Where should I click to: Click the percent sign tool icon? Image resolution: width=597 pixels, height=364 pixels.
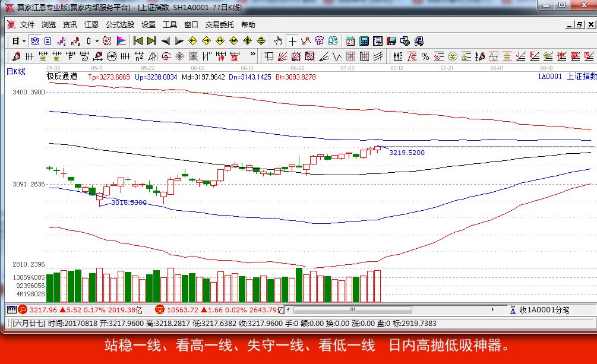[425, 56]
